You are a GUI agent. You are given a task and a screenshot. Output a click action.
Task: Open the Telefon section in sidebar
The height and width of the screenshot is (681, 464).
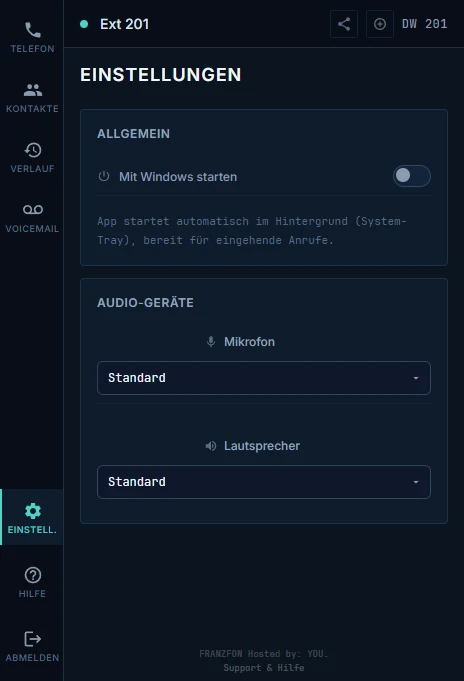(32, 37)
